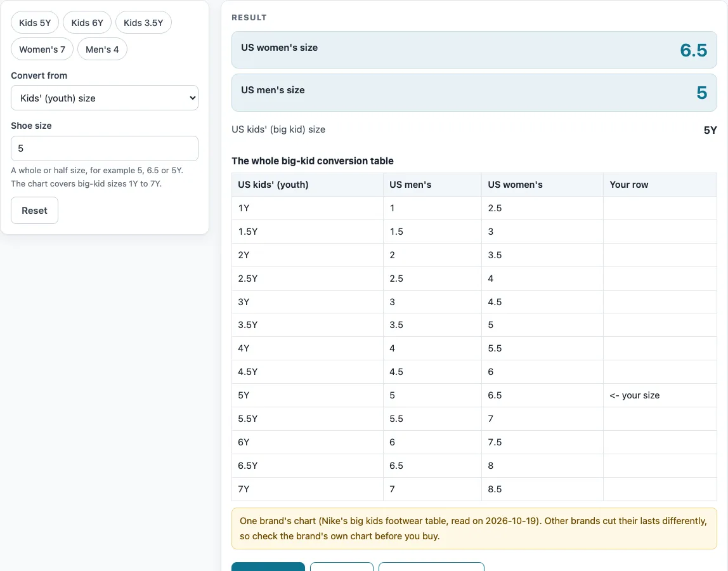Click the "Shoe size" label
Screen dimensions: 728x571
(x=31, y=126)
